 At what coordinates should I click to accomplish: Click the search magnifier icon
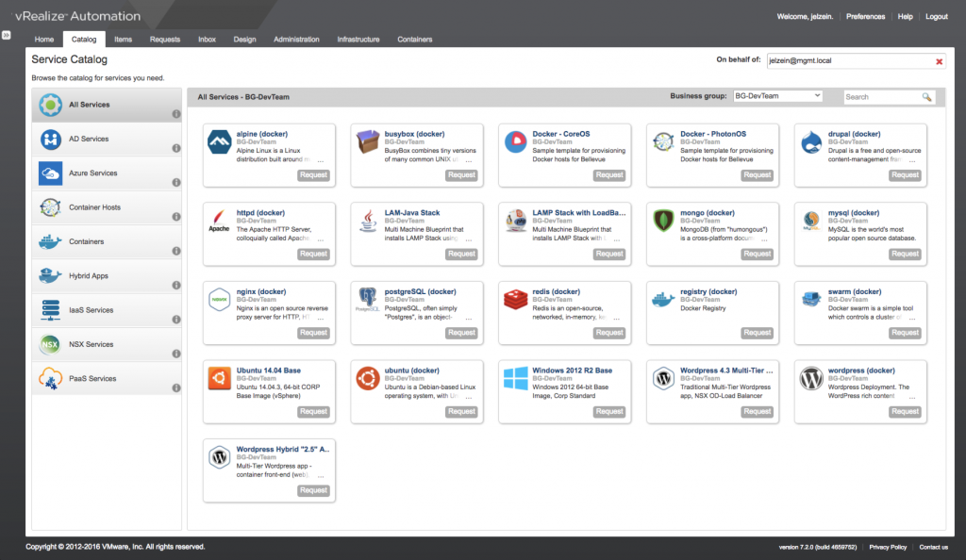tap(926, 97)
